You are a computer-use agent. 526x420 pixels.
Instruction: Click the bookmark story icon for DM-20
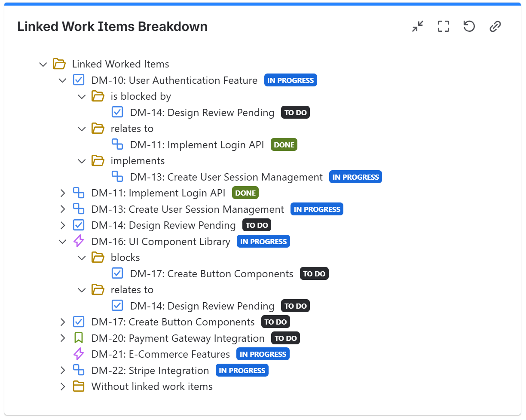coord(79,338)
